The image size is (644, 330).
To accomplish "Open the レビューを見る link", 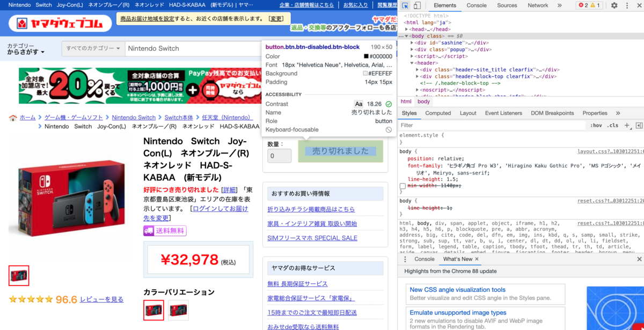I will pos(101,299).
